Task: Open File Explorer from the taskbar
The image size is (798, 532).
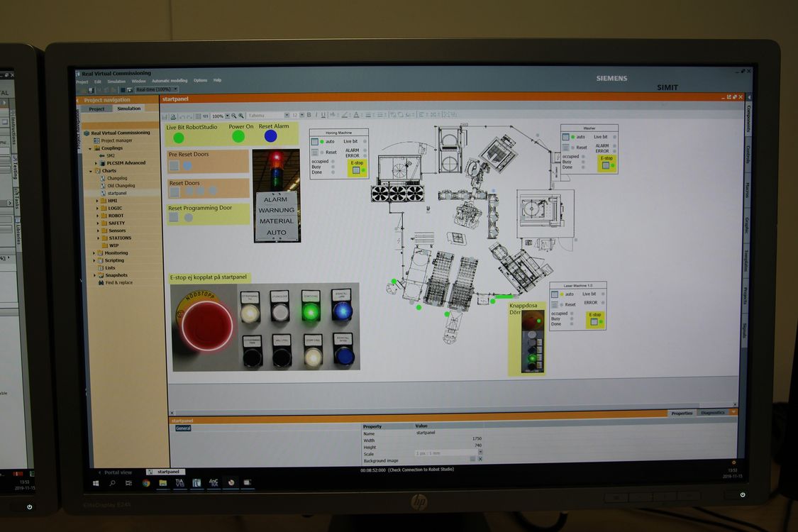Action: pyautogui.click(x=163, y=482)
